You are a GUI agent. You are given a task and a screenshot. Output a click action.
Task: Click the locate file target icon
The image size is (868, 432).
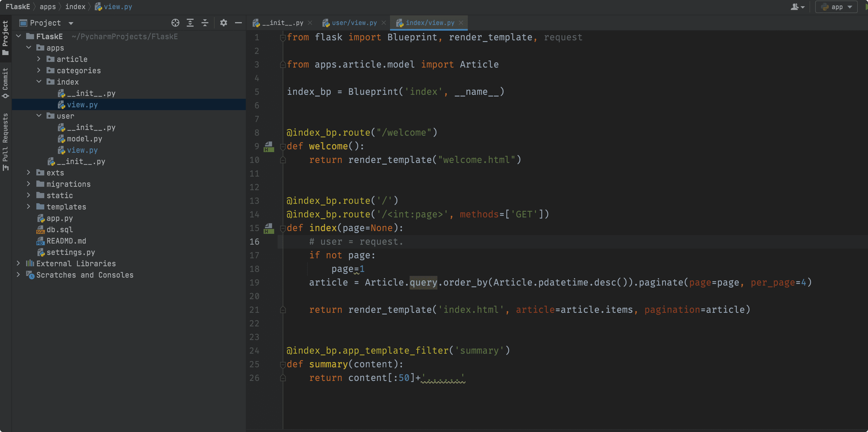point(175,23)
